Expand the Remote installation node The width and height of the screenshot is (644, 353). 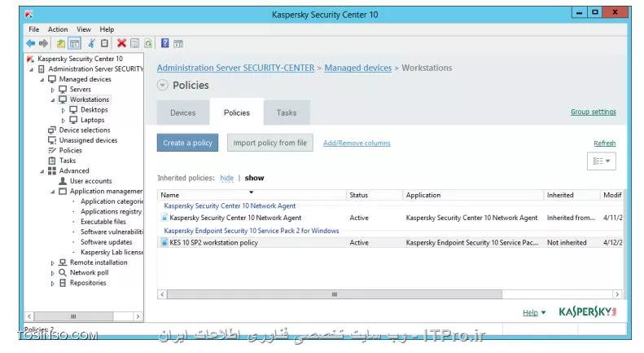pyautogui.click(x=53, y=263)
